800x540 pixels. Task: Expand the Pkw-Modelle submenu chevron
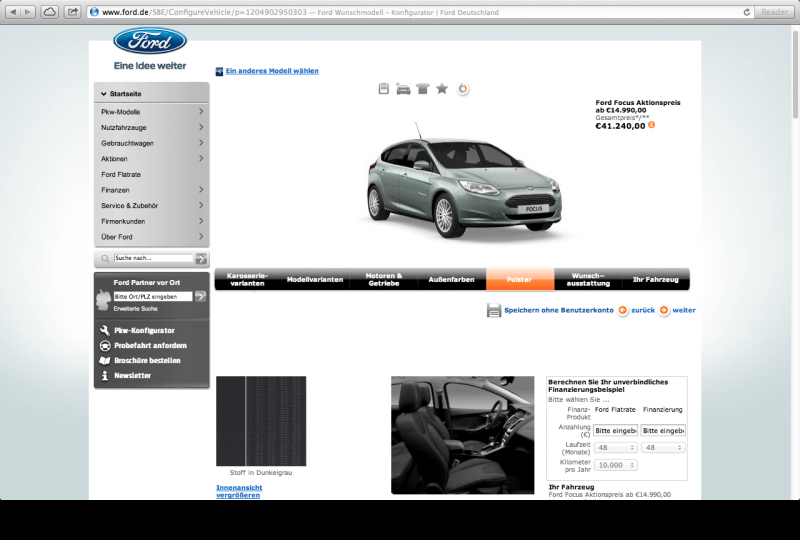click(201, 111)
